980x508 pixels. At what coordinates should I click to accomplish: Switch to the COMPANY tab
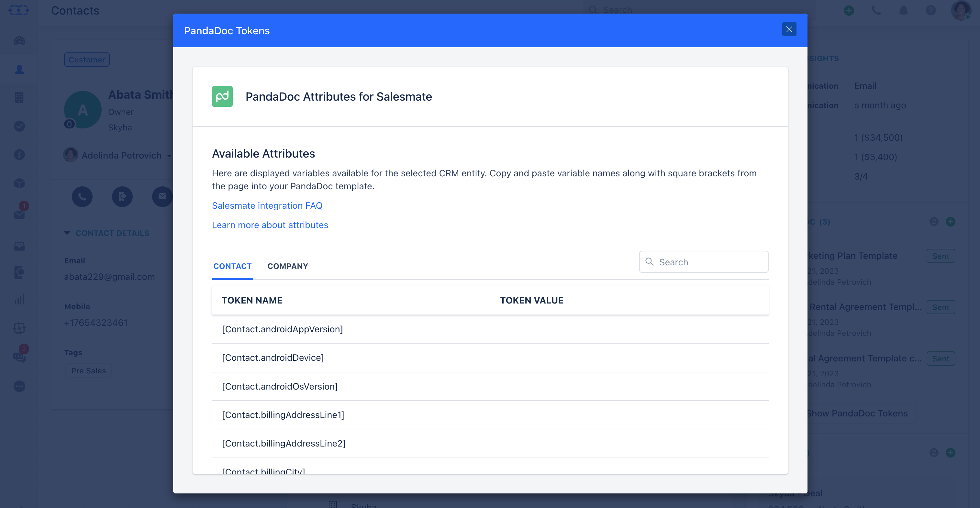coord(288,266)
